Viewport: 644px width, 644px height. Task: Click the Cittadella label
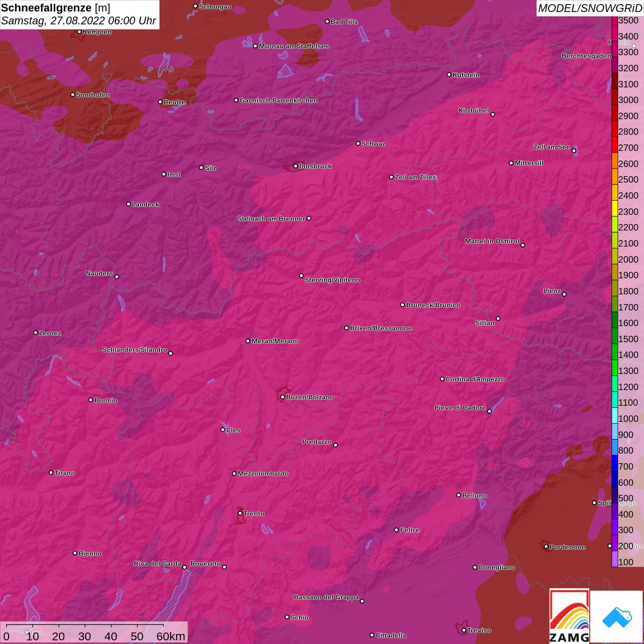(391, 635)
